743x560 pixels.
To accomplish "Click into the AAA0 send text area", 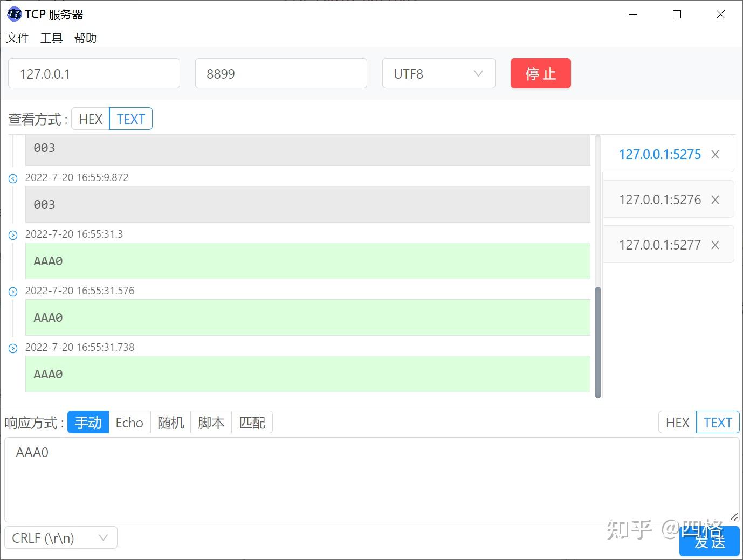I will [371, 480].
